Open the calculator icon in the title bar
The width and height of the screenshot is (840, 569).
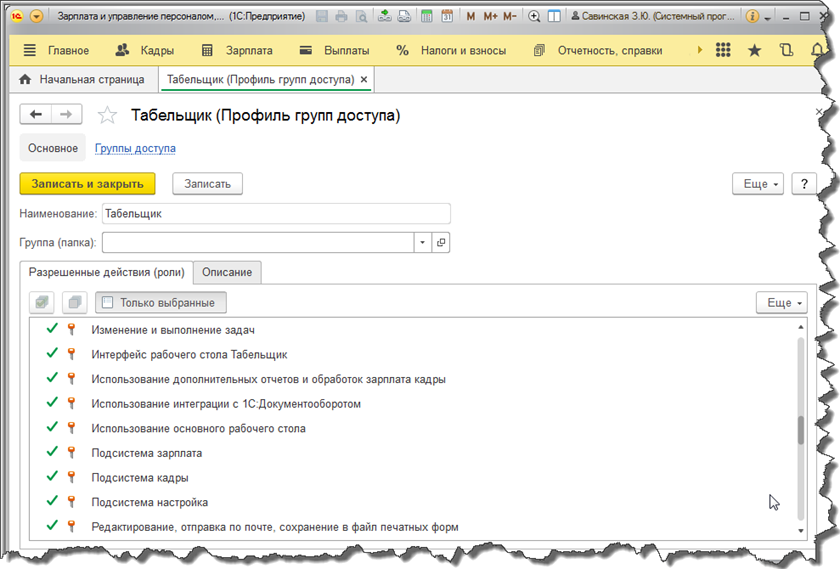click(426, 17)
